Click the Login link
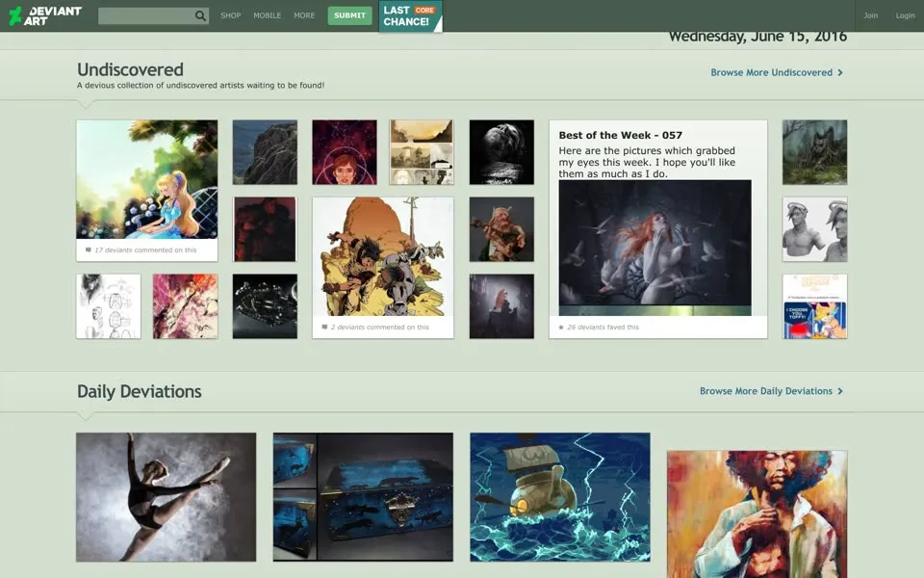Screen dimensions: 924x578 (x=905, y=15)
